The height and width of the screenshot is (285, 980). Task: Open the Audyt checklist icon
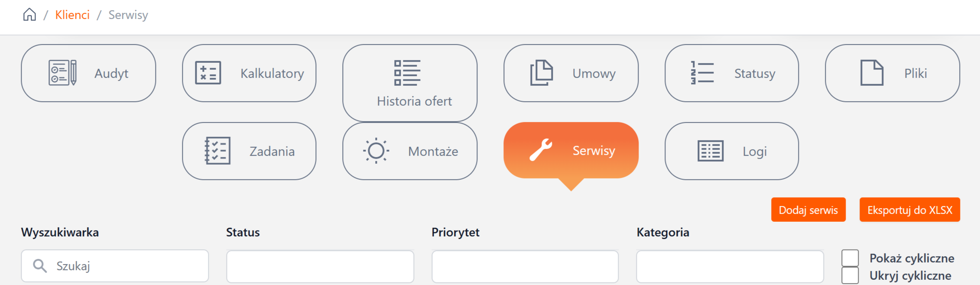click(63, 73)
